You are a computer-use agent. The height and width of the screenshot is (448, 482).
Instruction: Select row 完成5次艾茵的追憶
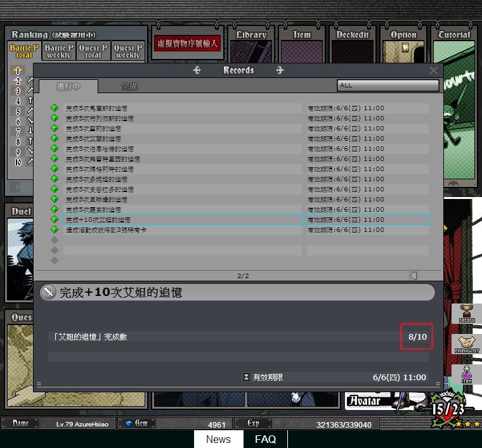183,139
